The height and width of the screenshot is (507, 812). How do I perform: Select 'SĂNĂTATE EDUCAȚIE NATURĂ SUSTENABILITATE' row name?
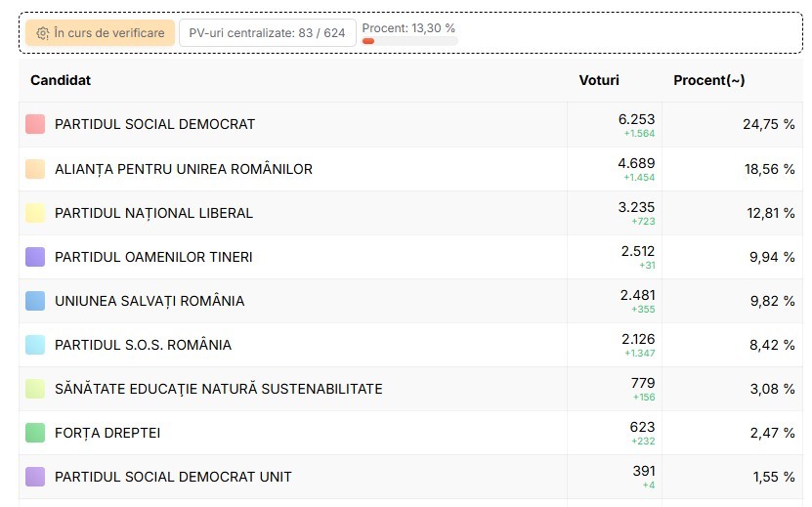[219, 389]
